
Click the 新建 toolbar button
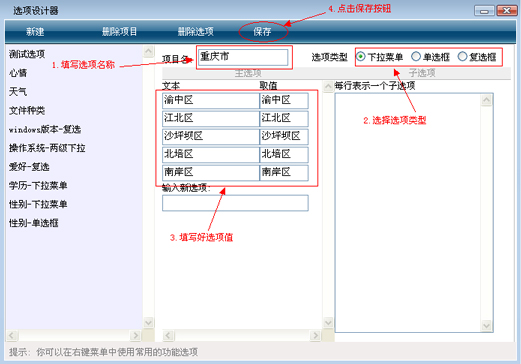[35, 32]
